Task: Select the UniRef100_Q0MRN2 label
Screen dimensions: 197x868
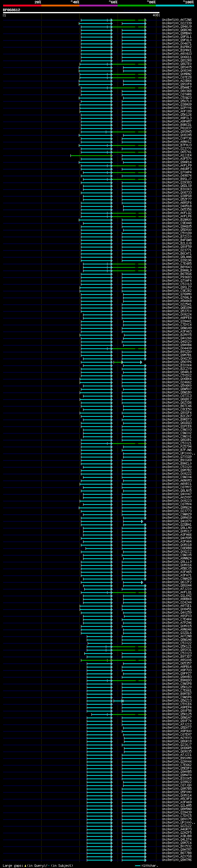Action: (177, 74)
